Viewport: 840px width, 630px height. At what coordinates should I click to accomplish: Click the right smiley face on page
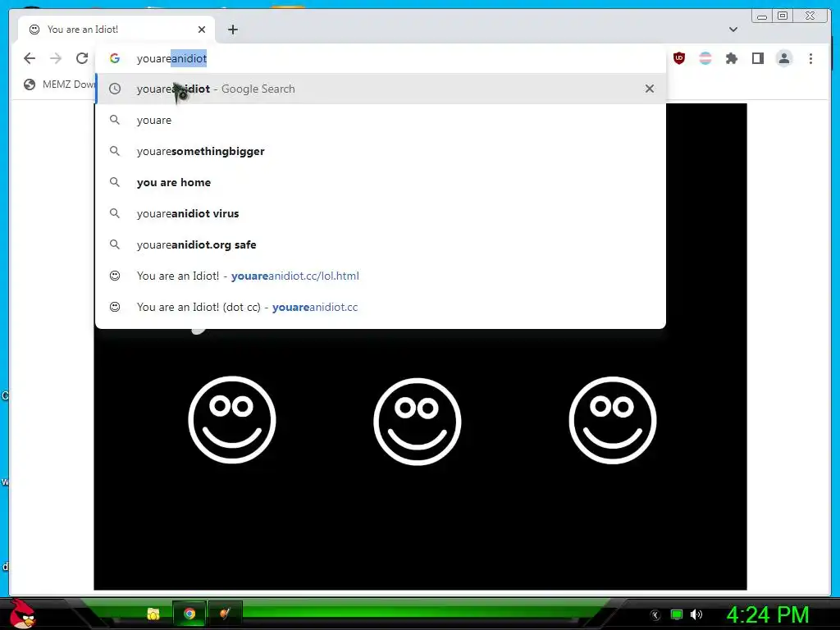[x=612, y=420]
